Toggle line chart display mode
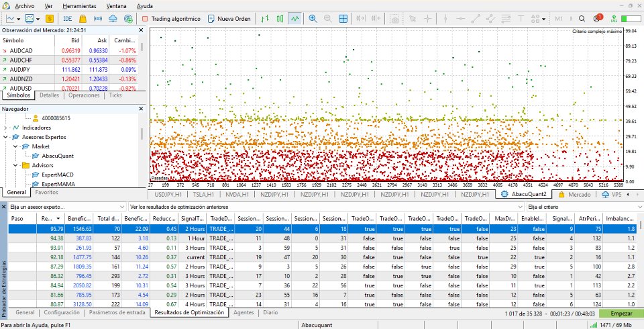Screen dimensions: 644x329 click(295, 19)
